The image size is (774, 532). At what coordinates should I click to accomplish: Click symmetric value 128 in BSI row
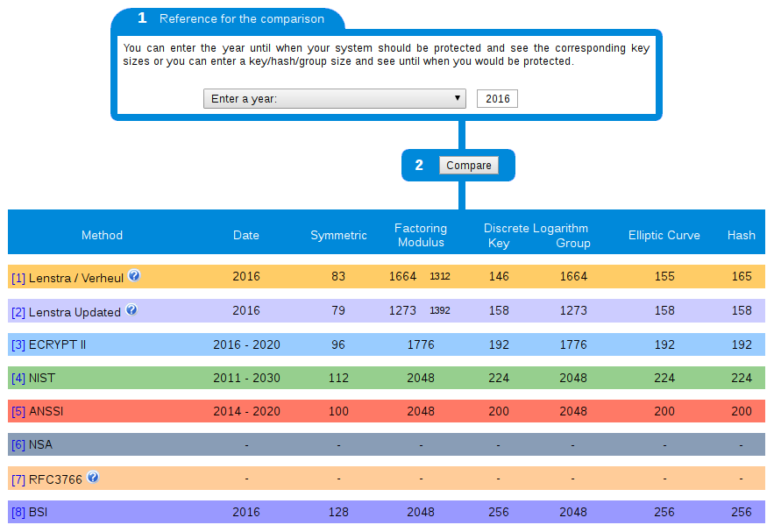pyautogui.click(x=338, y=512)
